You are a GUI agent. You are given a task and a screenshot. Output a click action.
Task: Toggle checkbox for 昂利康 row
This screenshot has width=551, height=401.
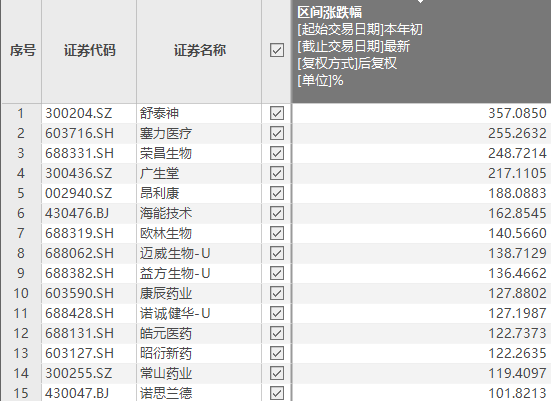tap(277, 193)
